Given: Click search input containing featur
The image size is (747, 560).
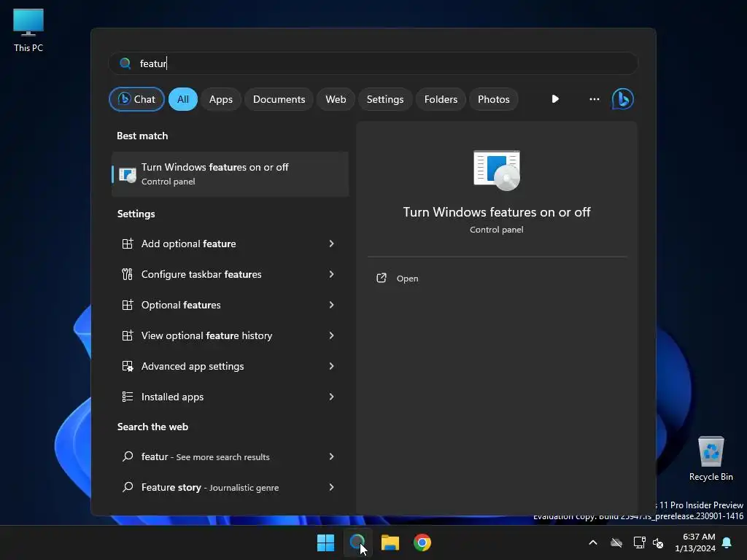Looking at the screenshot, I should [373, 63].
